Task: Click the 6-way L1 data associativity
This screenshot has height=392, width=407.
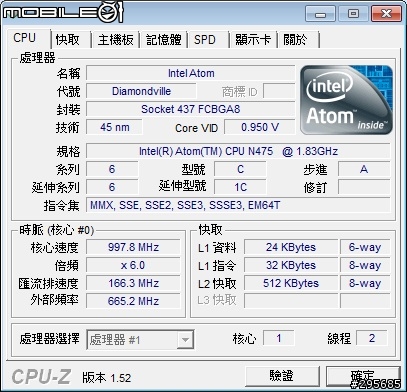Action: point(365,247)
